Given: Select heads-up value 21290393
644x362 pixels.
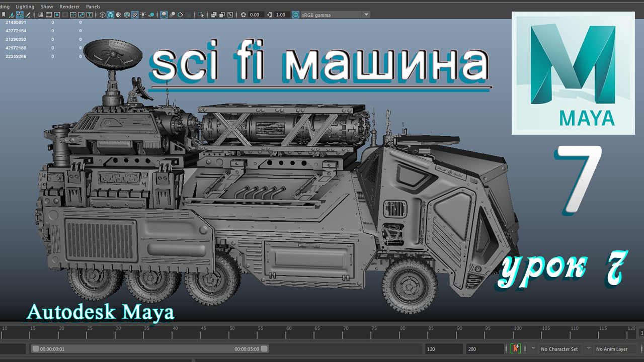Looking at the screenshot, I should point(16,39).
